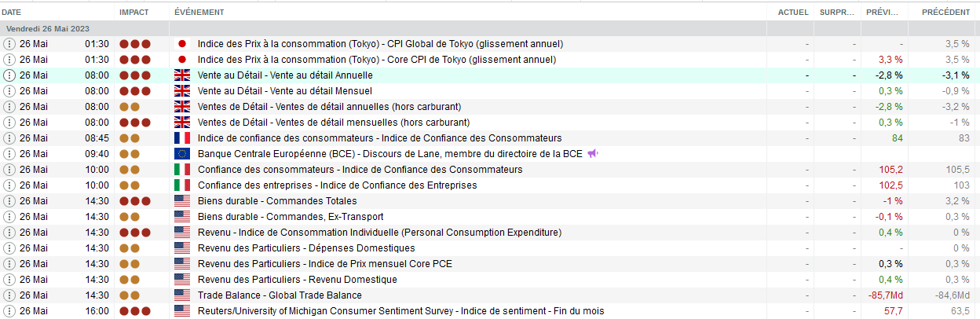Open options menu for Vente au détail Annuelle row
This screenshot has height=319, width=980.
[9, 75]
